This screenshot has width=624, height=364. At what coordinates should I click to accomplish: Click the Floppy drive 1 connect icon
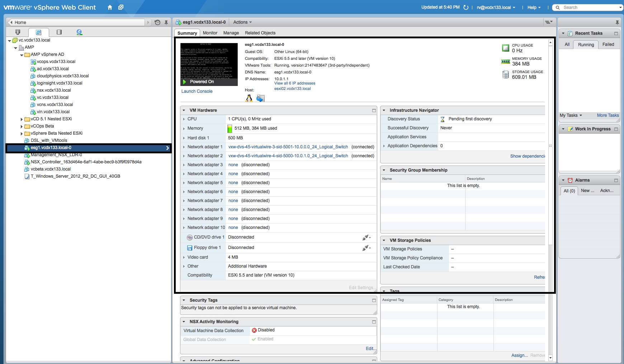point(366,248)
